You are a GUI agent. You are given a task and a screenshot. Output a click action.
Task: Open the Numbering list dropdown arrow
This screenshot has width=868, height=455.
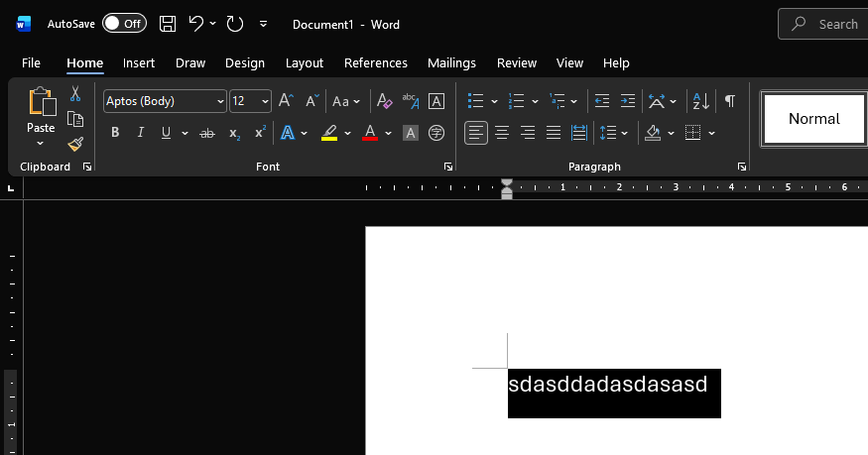click(535, 102)
